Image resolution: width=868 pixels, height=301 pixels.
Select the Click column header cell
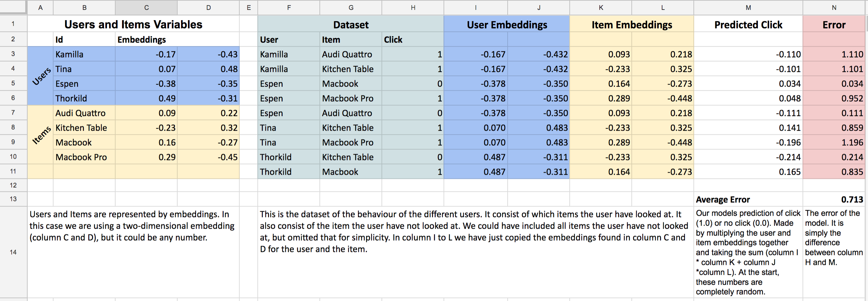coord(413,40)
